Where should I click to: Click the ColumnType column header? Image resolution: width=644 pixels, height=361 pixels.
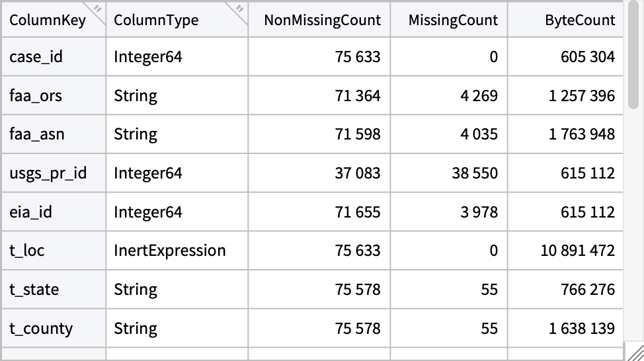tap(156, 20)
